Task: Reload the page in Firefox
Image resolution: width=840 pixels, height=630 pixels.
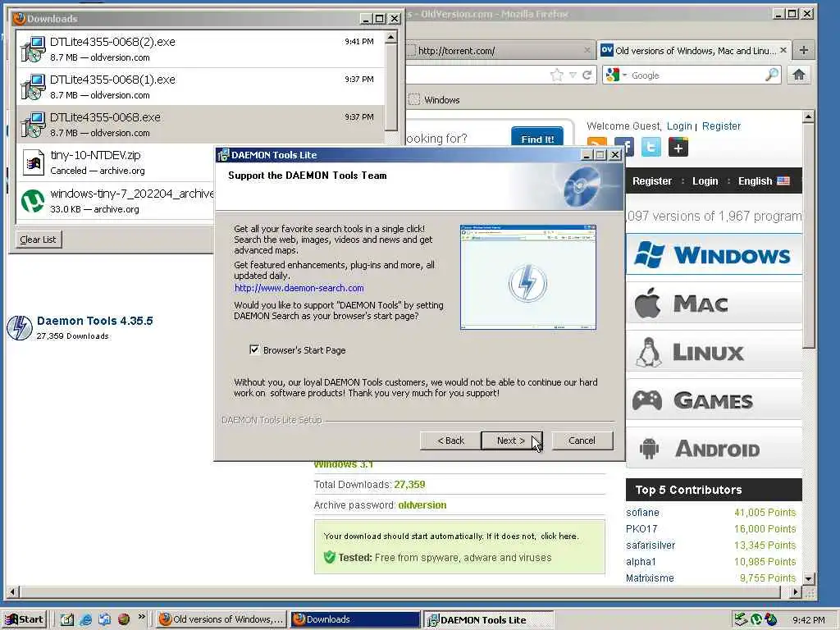Action: pyautogui.click(x=587, y=75)
